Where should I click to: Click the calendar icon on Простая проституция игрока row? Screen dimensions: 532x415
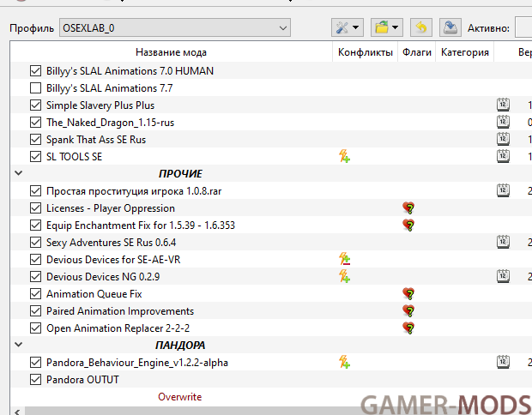point(503,190)
